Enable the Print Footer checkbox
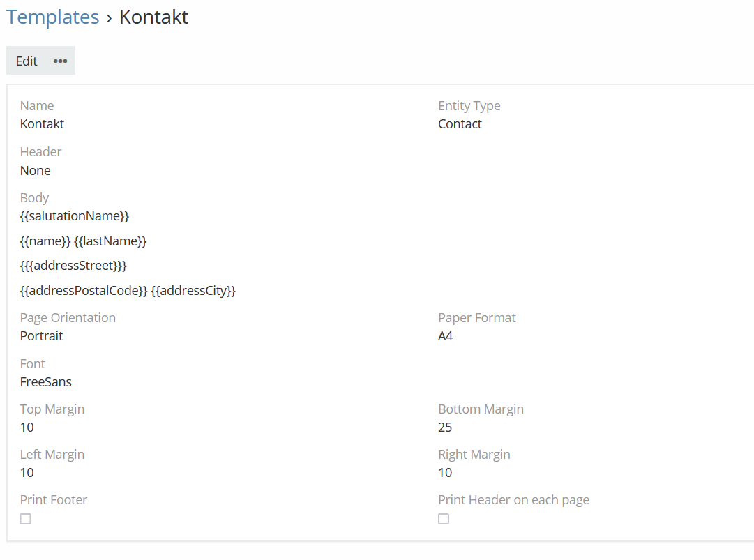Viewport: 754px width, 560px height. [x=26, y=519]
